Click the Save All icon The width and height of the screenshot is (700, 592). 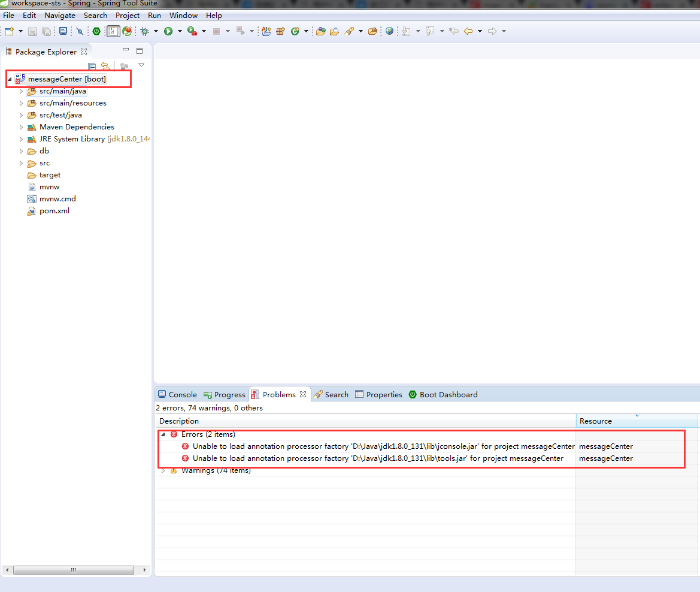(47, 31)
